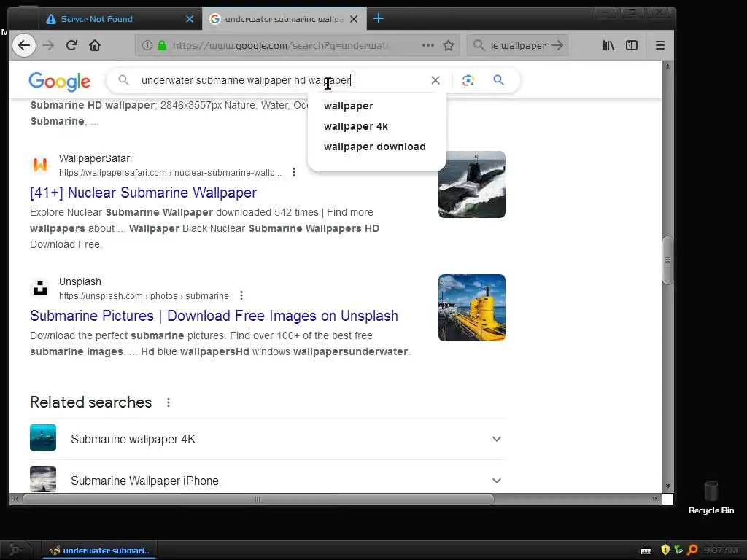This screenshot has height=560, width=747.
Task: Open options for WallpaperSafari result
Action: 294,172
